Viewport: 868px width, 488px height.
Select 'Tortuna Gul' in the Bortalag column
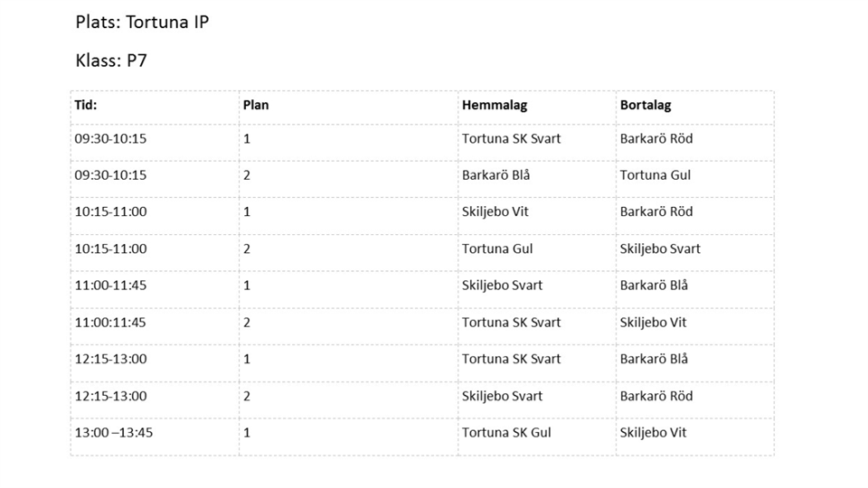[x=655, y=174]
